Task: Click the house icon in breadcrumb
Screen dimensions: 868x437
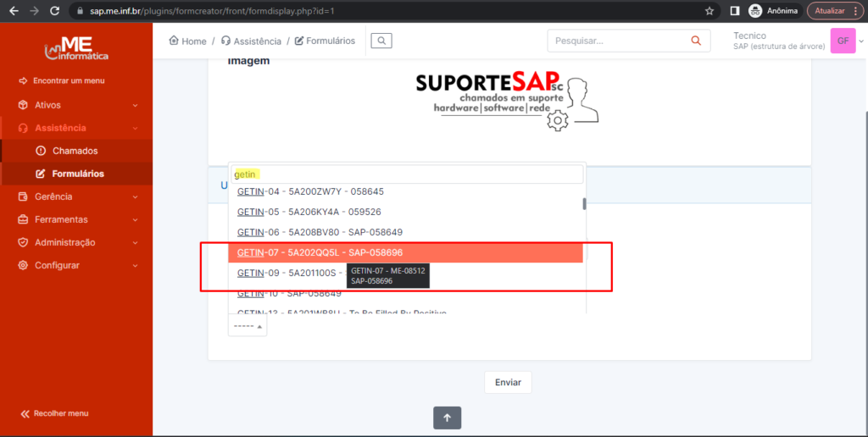Action: coord(174,41)
